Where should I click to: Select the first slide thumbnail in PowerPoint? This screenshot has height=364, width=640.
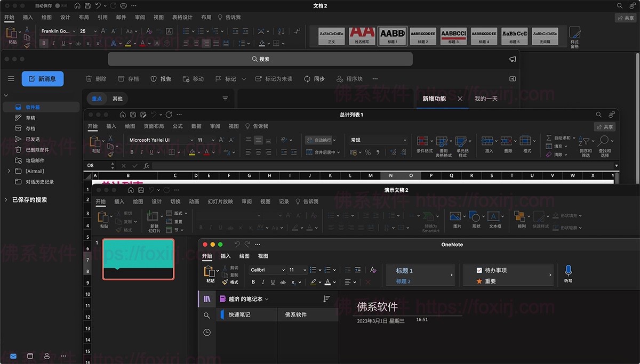tap(138, 259)
